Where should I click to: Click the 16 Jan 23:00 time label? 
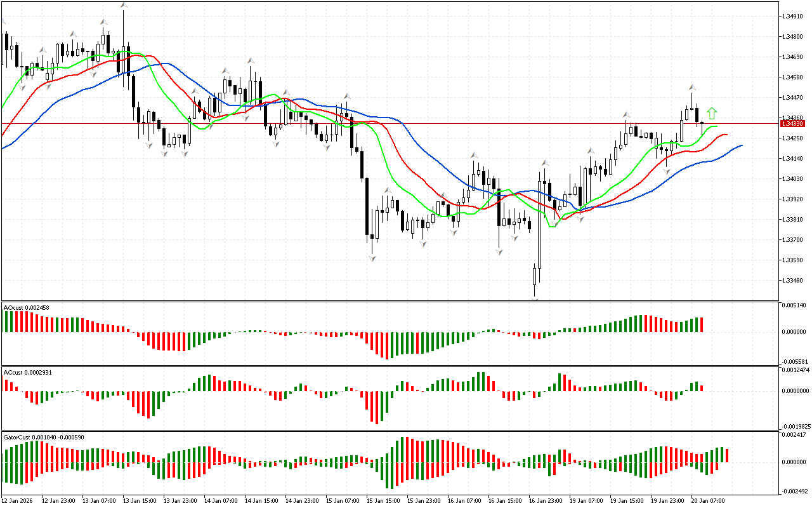click(546, 501)
